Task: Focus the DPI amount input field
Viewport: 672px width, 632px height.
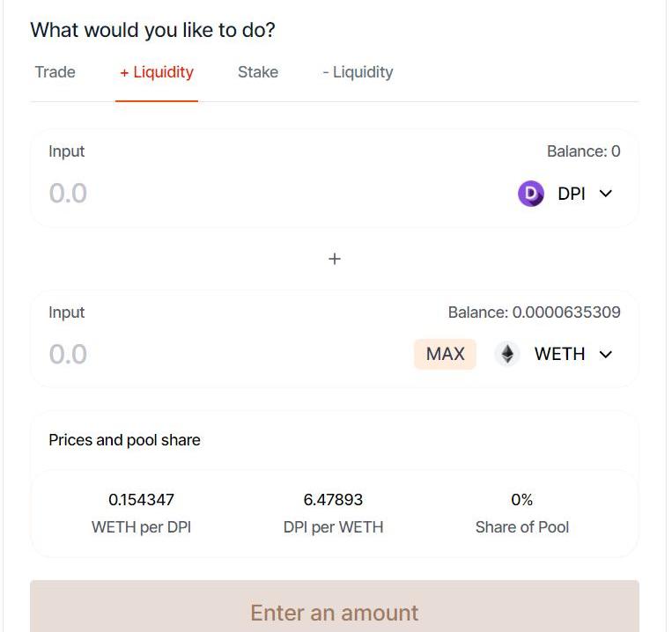Action: coord(220,194)
